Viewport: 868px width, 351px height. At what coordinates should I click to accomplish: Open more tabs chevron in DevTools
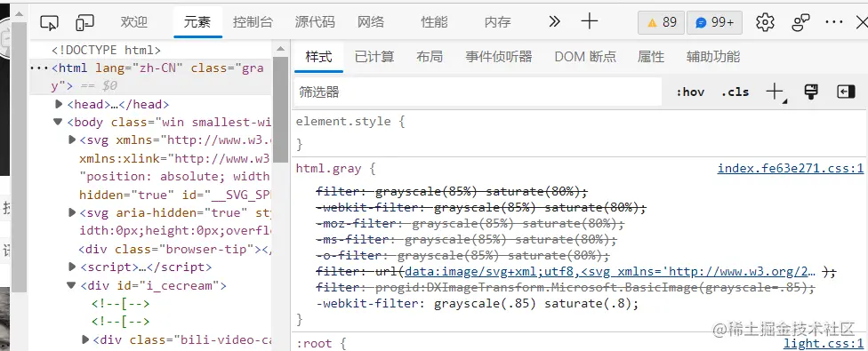(554, 21)
